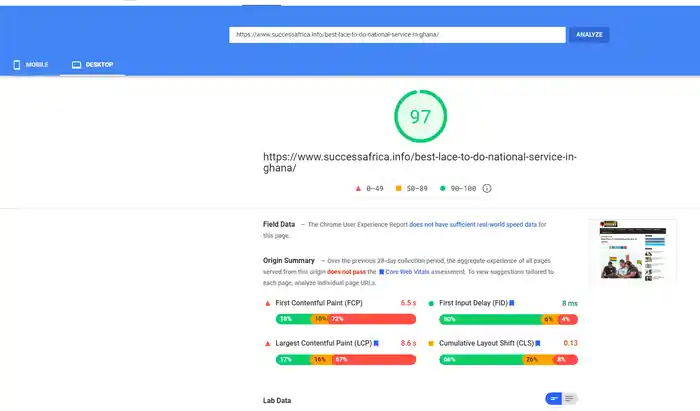Image resolution: width=700 pixels, height=411 pixels.
Task: Click the page screenshot thumbnail
Action: tap(633, 250)
